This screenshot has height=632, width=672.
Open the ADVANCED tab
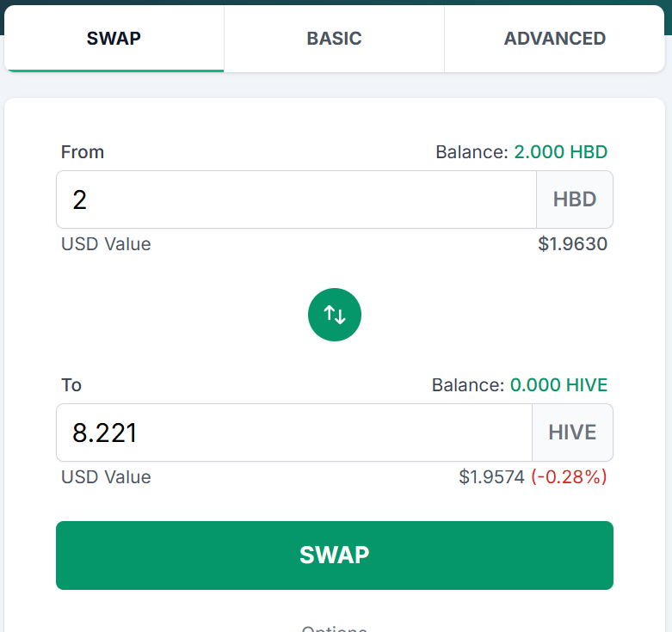point(554,39)
